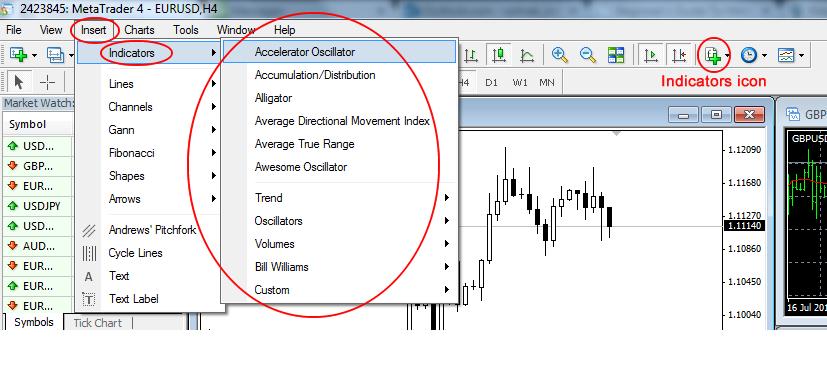Screen dimensions: 827x384
Task: Switch to the D1 timeframe
Action: click(x=491, y=83)
